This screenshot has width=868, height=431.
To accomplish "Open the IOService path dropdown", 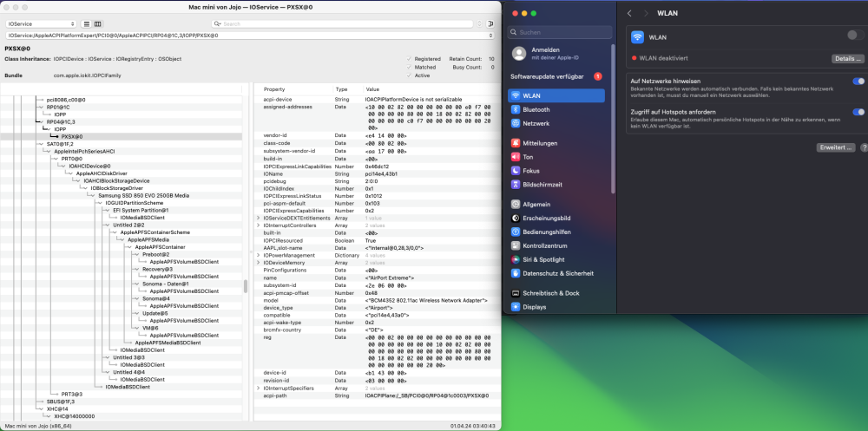I will pos(250,36).
